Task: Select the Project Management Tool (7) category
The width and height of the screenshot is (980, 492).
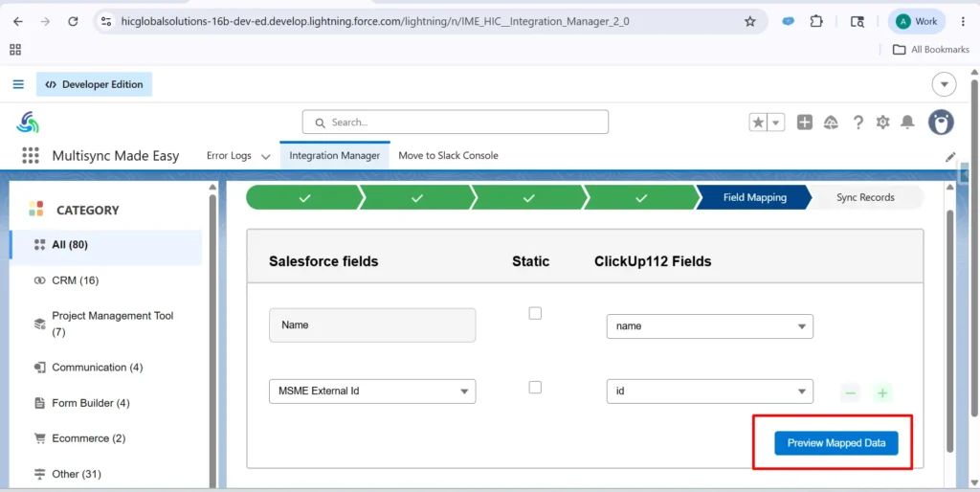Action: click(x=105, y=324)
